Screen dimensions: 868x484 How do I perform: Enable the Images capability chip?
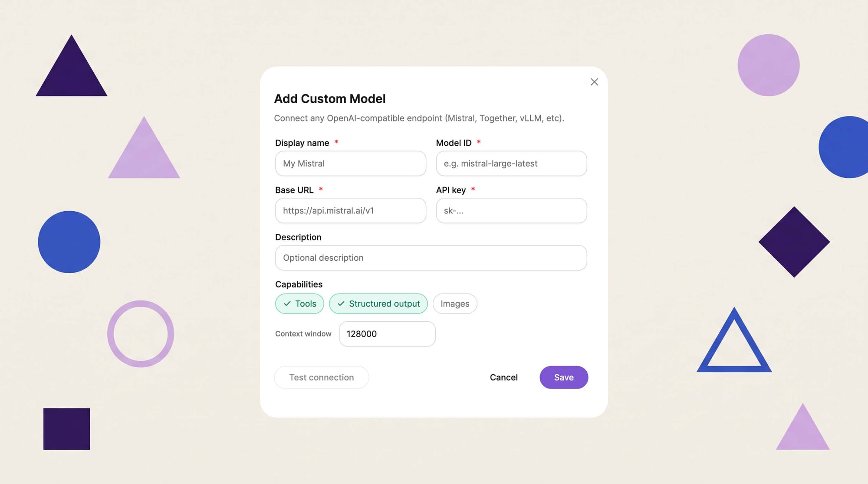click(454, 304)
